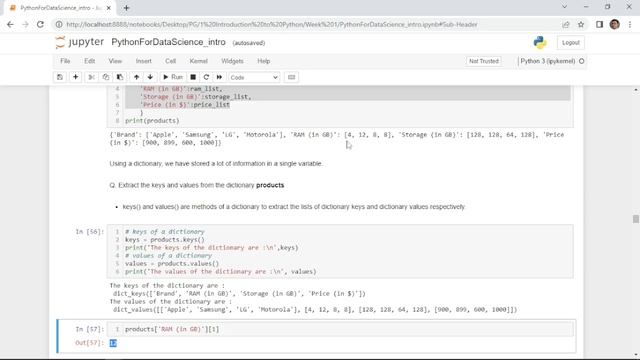Run the current cell
The height and width of the screenshot is (360, 640).
click(173, 77)
